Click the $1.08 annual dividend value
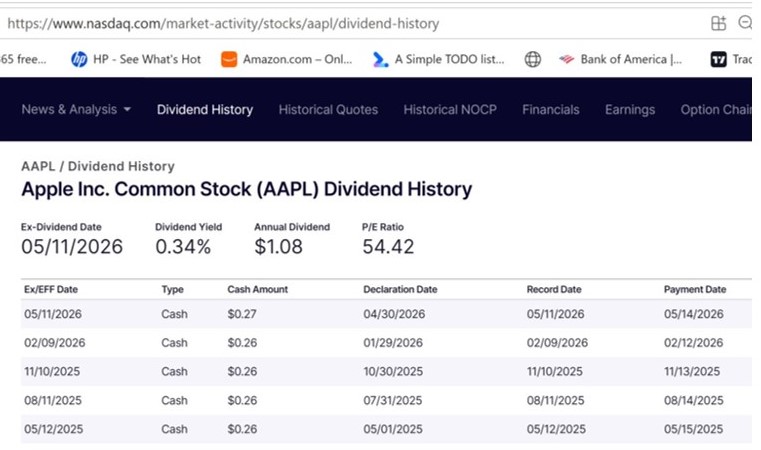Image resolution: width=761 pixels, height=450 pixels. click(278, 247)
